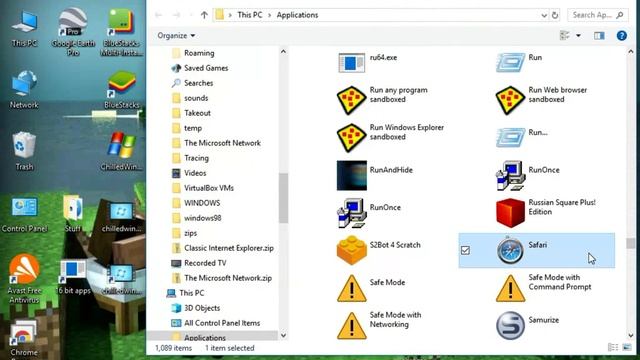Select Safe Mode with Networking icon
Image resolution: width=640 pixels, height=360 pixels.
click(351, 325)
